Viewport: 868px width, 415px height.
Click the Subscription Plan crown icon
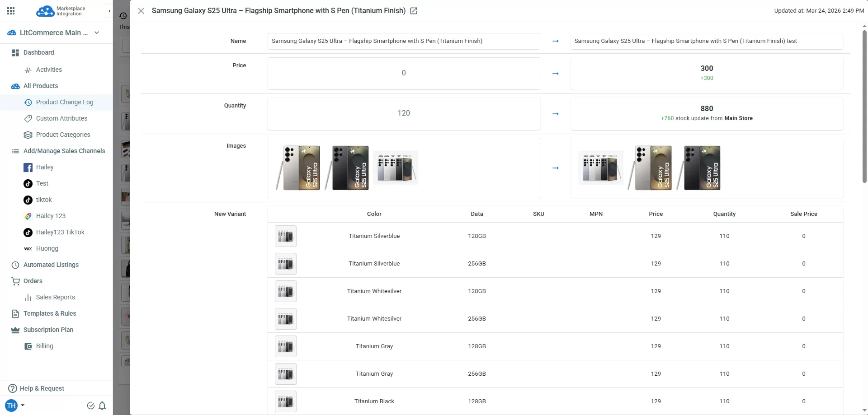click(x=15, y=330)
